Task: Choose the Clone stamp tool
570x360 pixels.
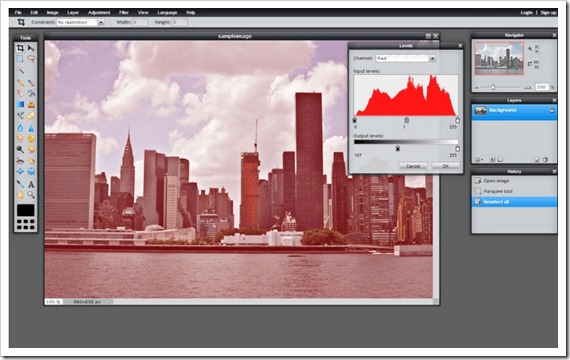Action: pos(31,104)
